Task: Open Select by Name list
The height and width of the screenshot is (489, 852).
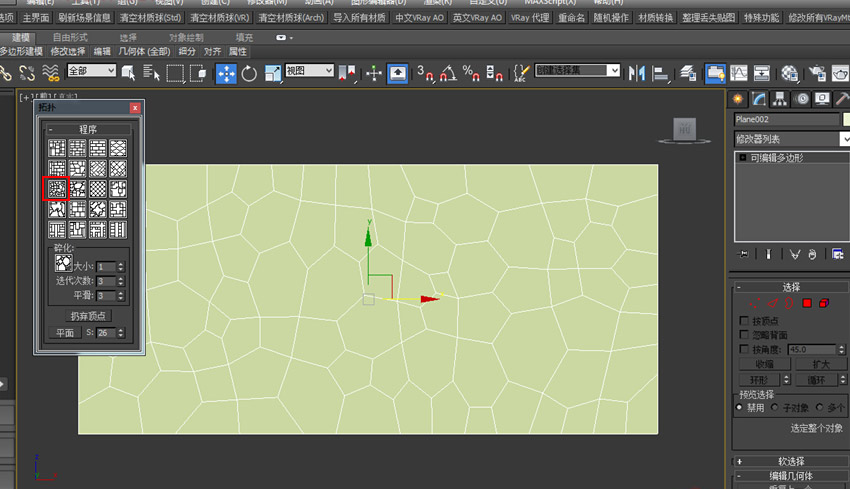Action: [151, 73]
